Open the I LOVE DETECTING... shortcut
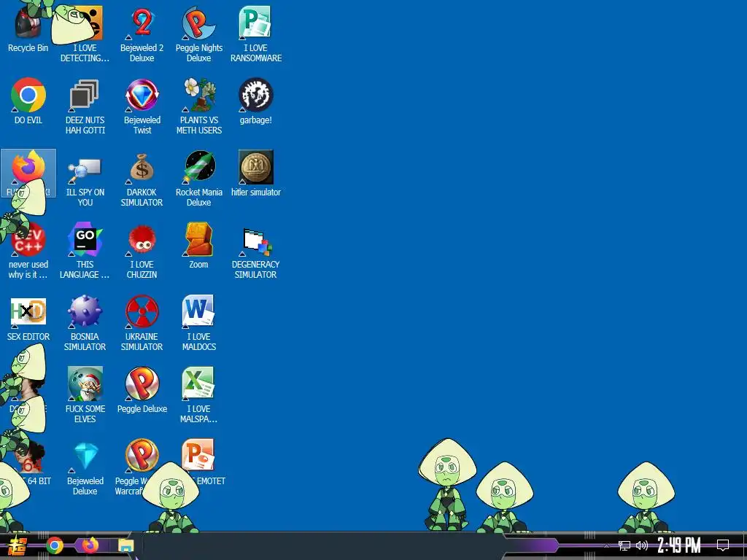Image resolution: width=747 pixels, height=560 pixels. pyautogui.click(x=85, y=34)
